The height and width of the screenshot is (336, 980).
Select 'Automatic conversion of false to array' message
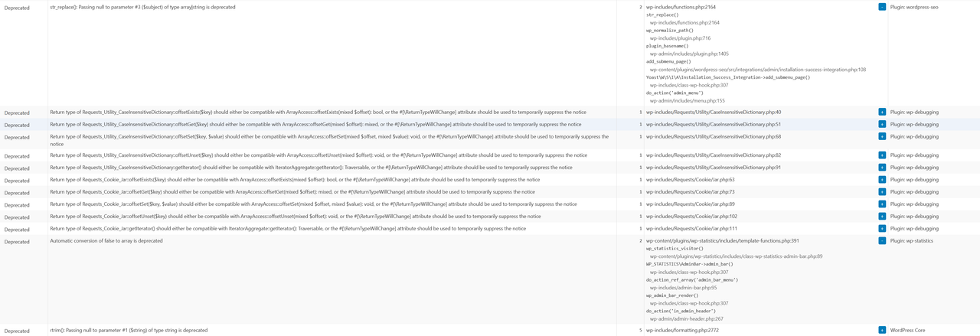(106, 240)
